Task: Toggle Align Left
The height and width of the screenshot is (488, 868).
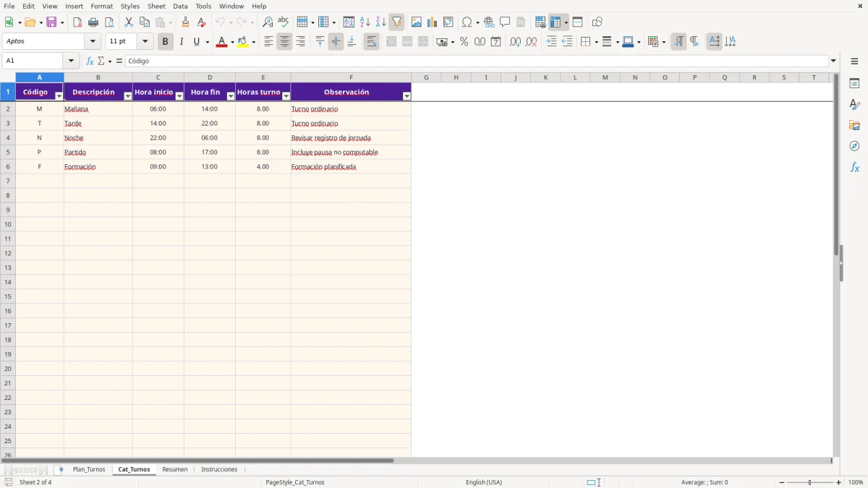Action: (268, 42)
